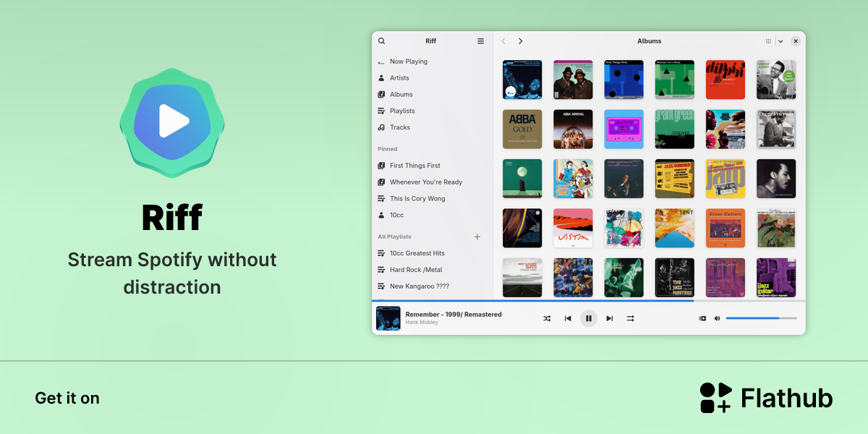Skip to the next track
Viewport: 868px width, 434px height.
point(610,318)
